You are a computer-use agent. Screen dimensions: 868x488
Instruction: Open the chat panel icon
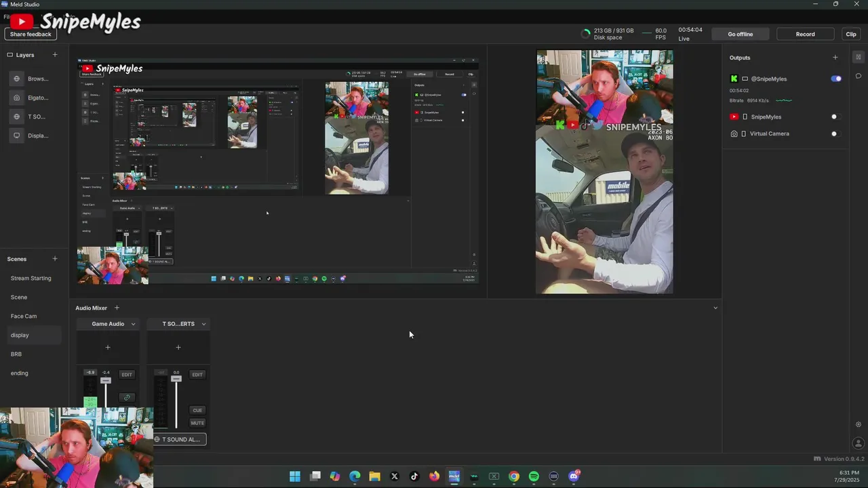tap(858, 76)
